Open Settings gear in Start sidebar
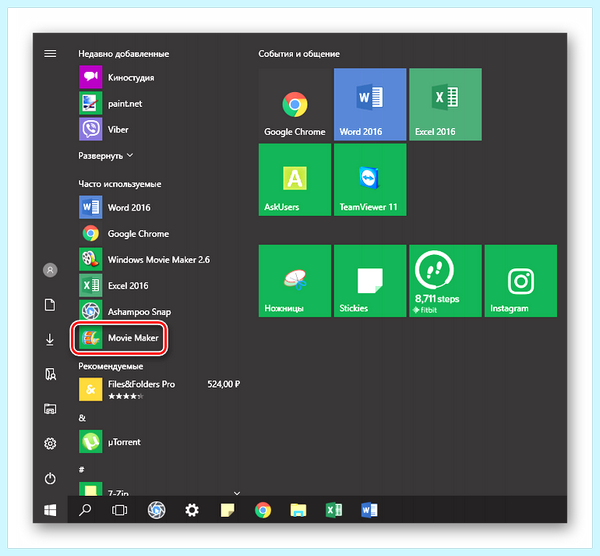This screenshot has width=600, height=556. (x=50, y=443)
